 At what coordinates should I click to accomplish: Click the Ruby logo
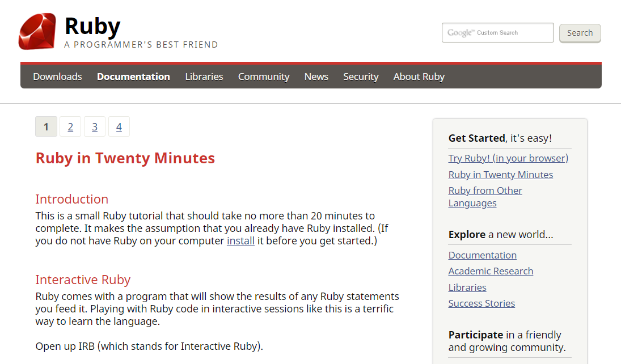[x=37, y=31]
